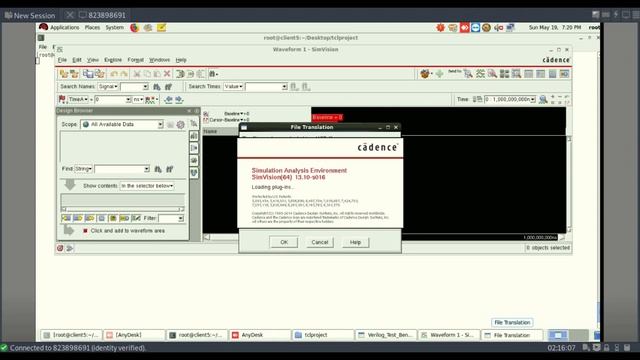640x360 pixels.
Task: Toggle the second signal-type filter icon
Action: [78, 218]
